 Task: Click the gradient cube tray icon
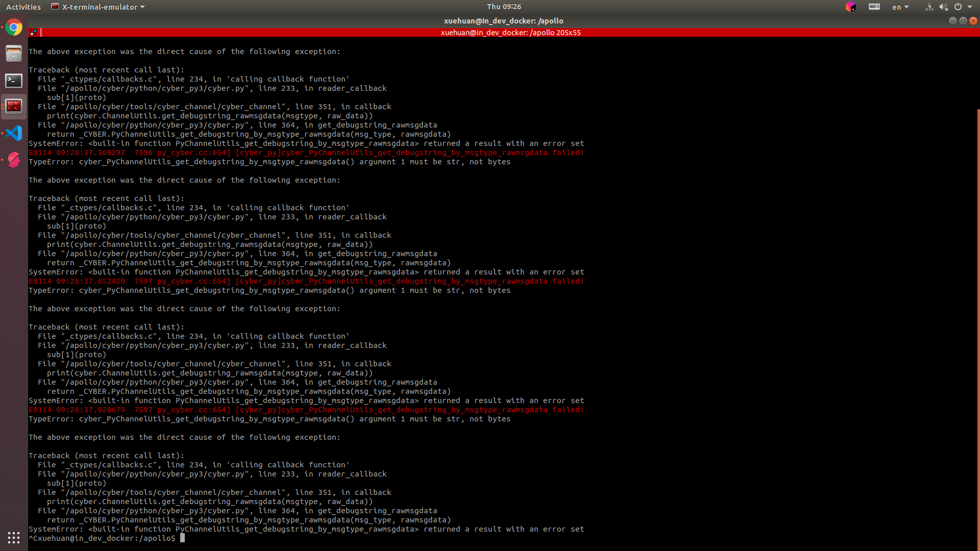pyautogui.click(x=851, y=7)
